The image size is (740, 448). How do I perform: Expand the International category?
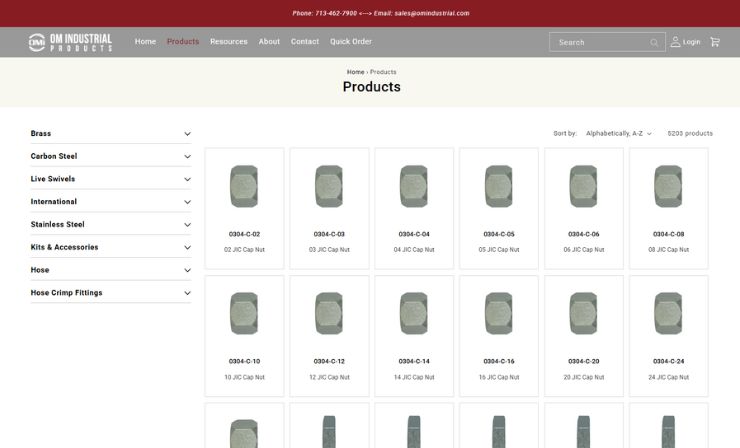110,202
